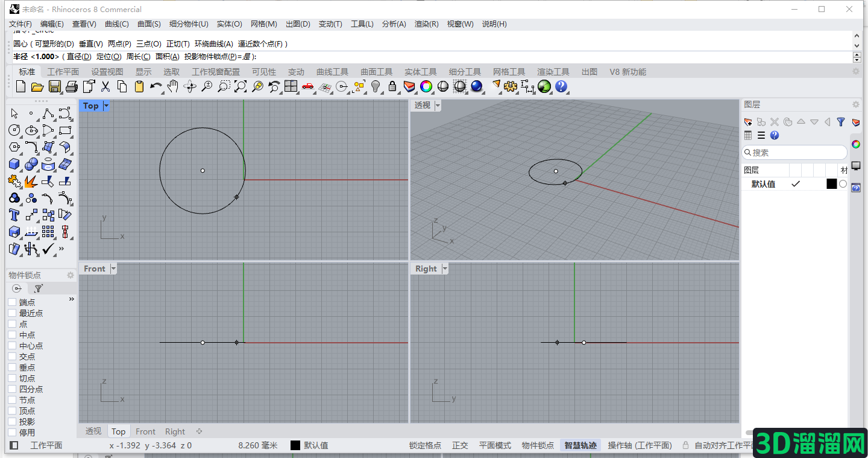Click the command prompt input line
The width and height of the screenshot is (868, 458).
(432, 57)
